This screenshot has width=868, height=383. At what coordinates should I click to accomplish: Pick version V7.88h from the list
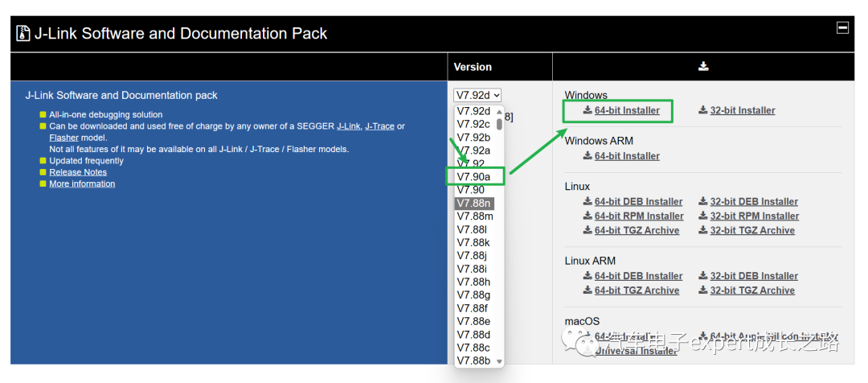coord(474,282)
